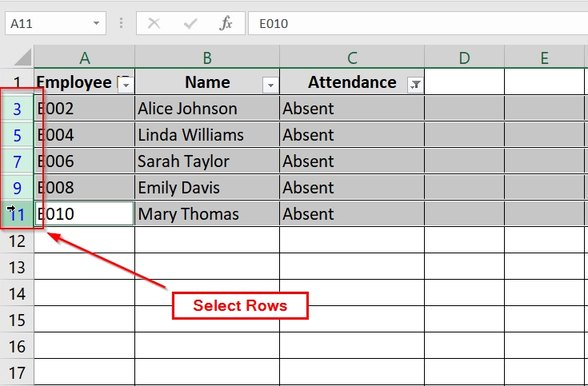Click Absent cell in Linda Williams row
588x386 pixels.
coord(352,134)
